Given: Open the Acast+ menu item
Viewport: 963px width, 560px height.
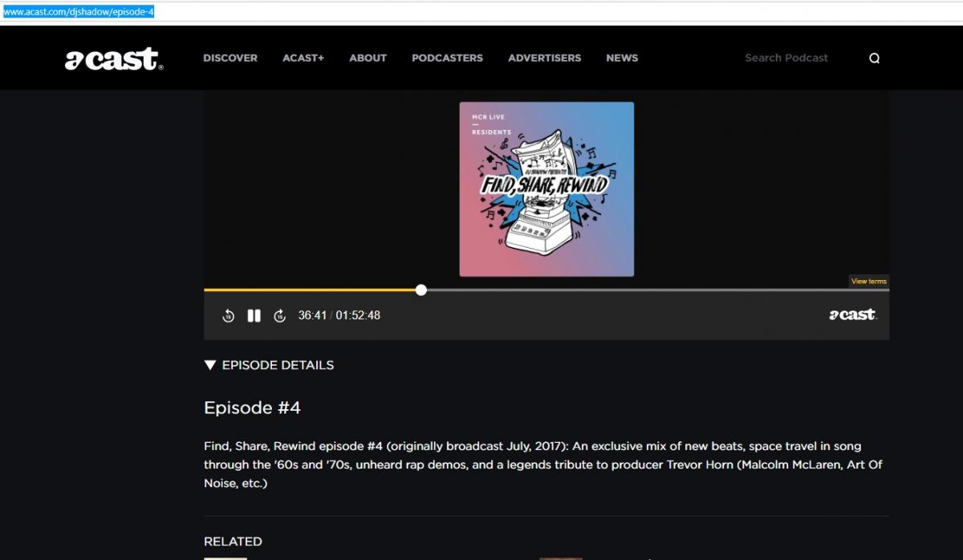Looking at the screenshot, I should tap(303, 58).
